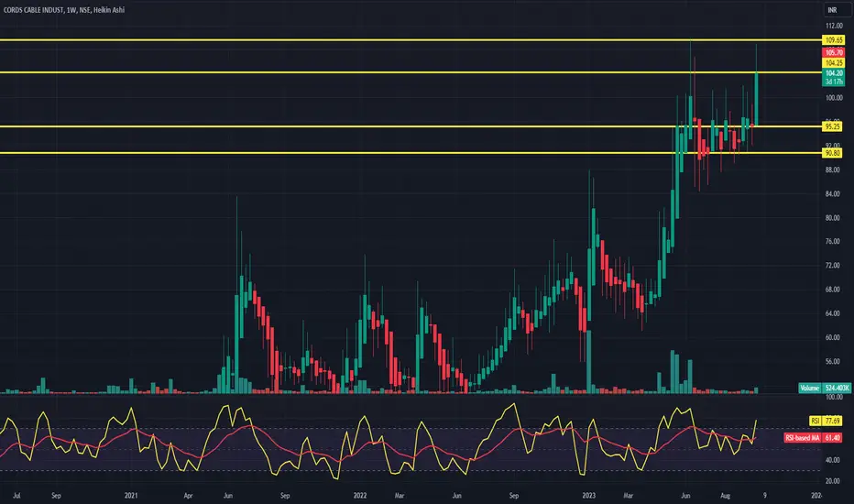The width and height of the screenshot is (854, 504).
Task: Click the yellow RSI indicator label
Action: [816, 421]
